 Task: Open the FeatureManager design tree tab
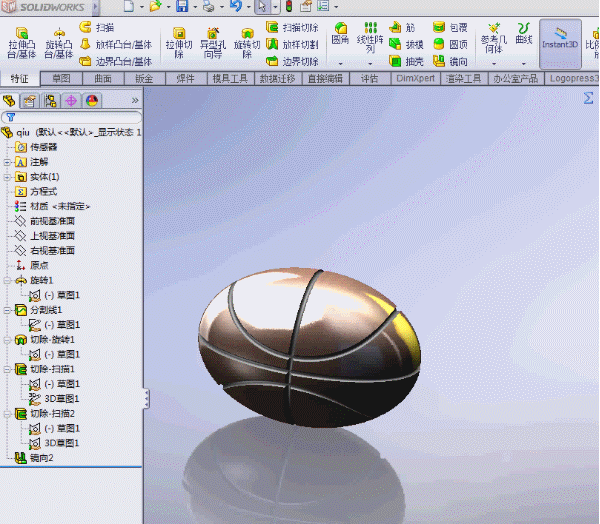[x=9, y=101]
